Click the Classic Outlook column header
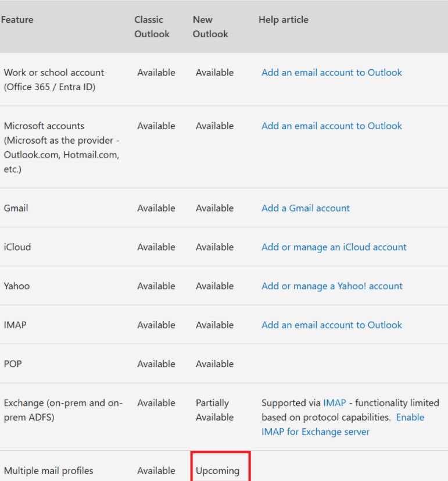Screen dimensions: 448x481 tap(152, 27)
